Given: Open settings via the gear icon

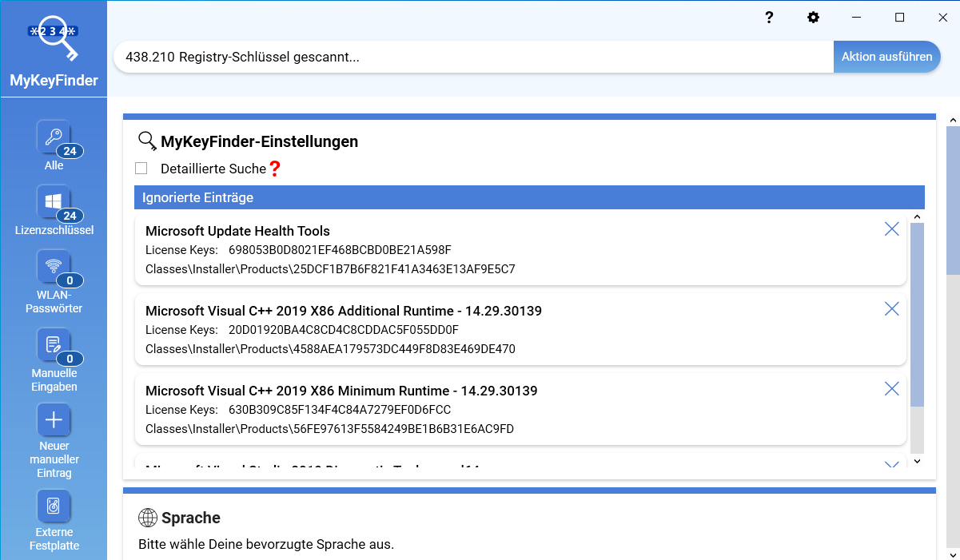Looking at the screenshot, I should tap(813, 18).
